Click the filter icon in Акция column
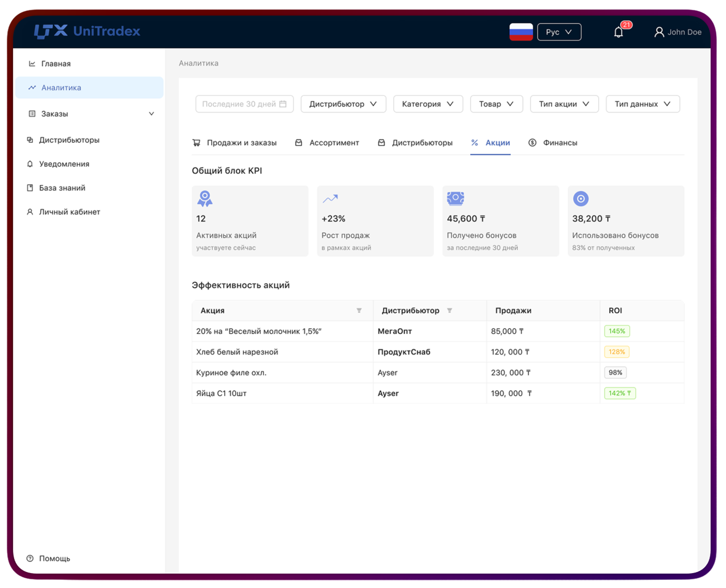 pyautogui.click(x=359, y=311)
